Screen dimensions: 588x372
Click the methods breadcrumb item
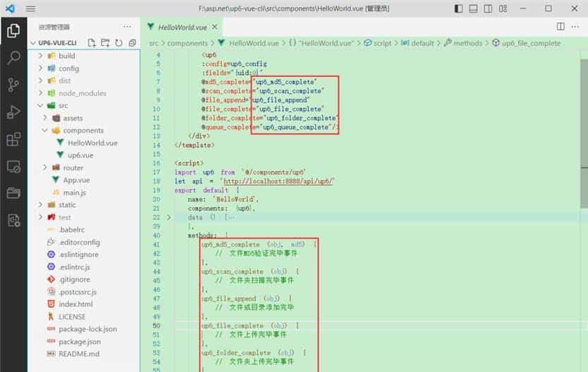(x=467, y=43)
